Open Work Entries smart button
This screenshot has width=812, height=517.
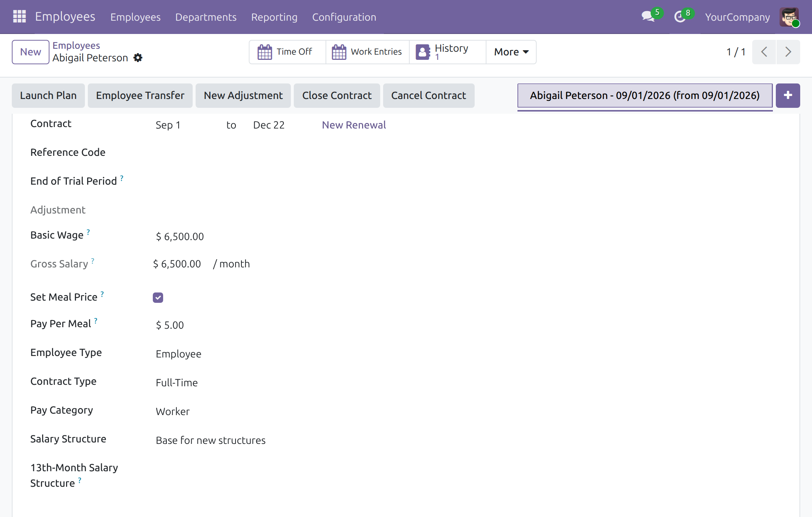tap(368, 52)
